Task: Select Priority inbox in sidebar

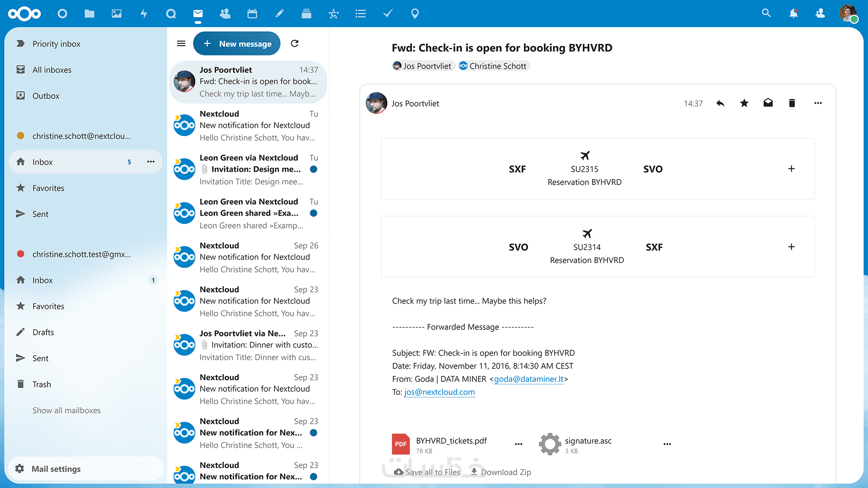Action: (x=56, y=44)
